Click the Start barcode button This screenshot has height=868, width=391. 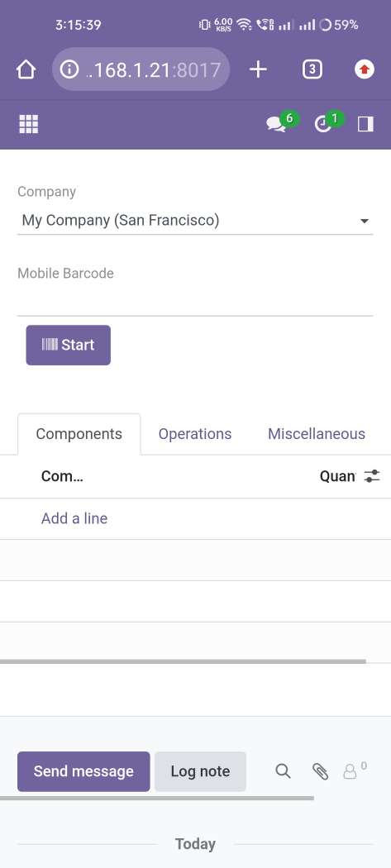pos(68,345)
